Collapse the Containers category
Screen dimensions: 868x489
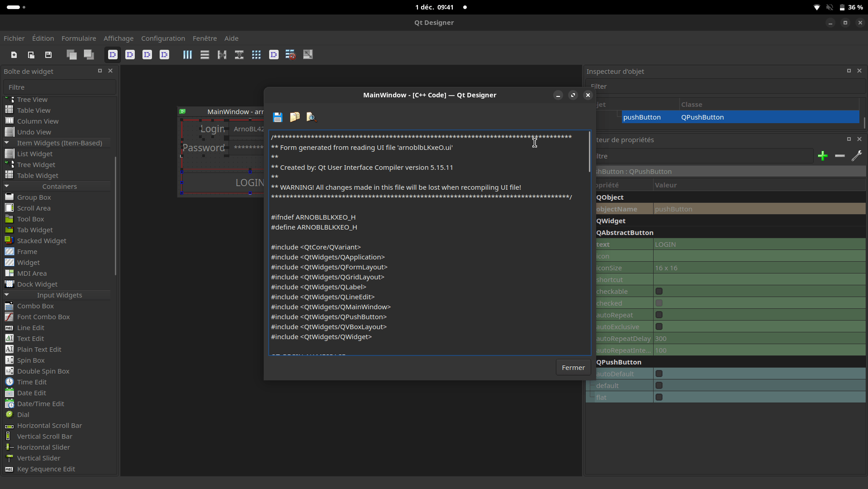coord(7,187)
